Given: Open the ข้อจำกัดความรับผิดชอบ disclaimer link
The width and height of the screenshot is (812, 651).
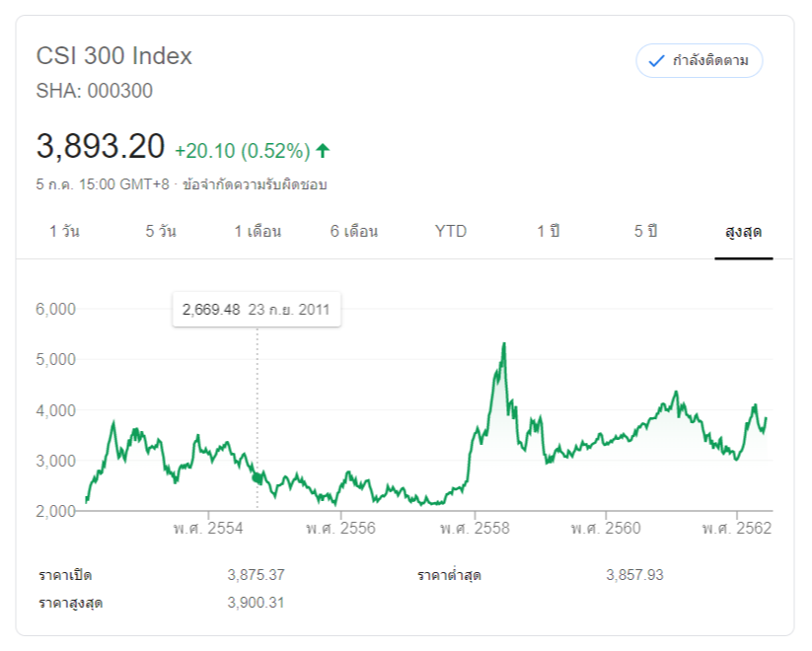Looking at the screenshot, I should pyautogui.click(x=262, y=184).
